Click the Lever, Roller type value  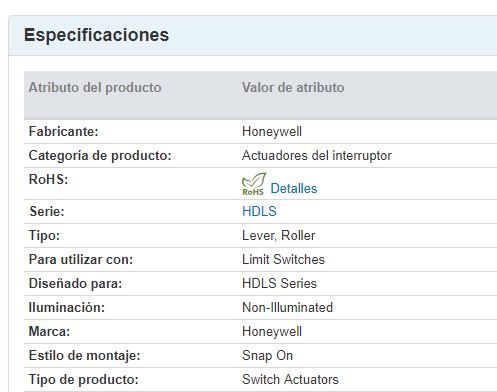point(278,235)
